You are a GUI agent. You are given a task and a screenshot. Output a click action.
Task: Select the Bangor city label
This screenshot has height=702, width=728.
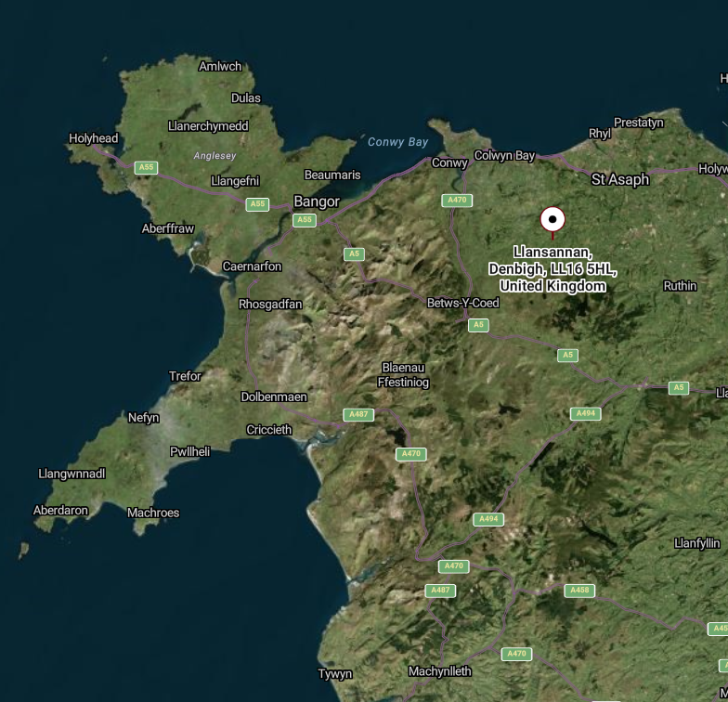click(x=317, y=201)
